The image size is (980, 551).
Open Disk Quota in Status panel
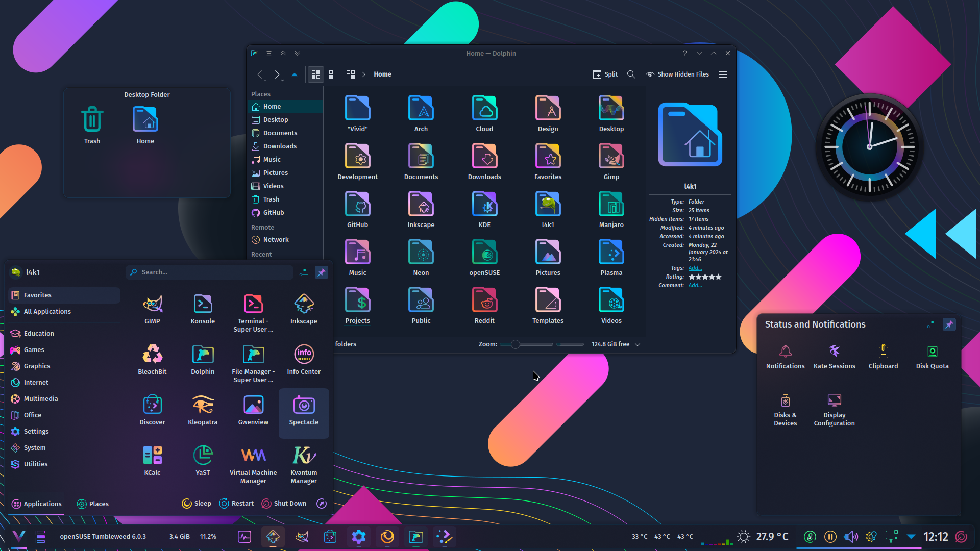[932, 357]
